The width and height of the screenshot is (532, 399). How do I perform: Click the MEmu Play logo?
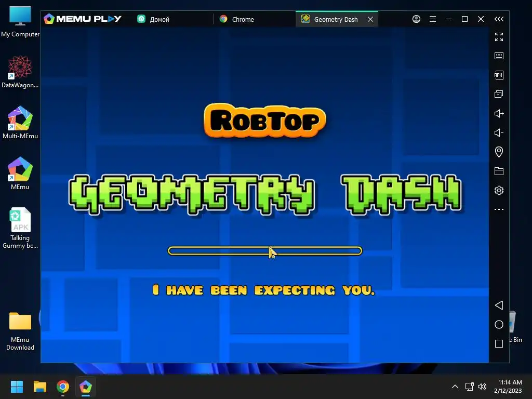coord(83,19)
